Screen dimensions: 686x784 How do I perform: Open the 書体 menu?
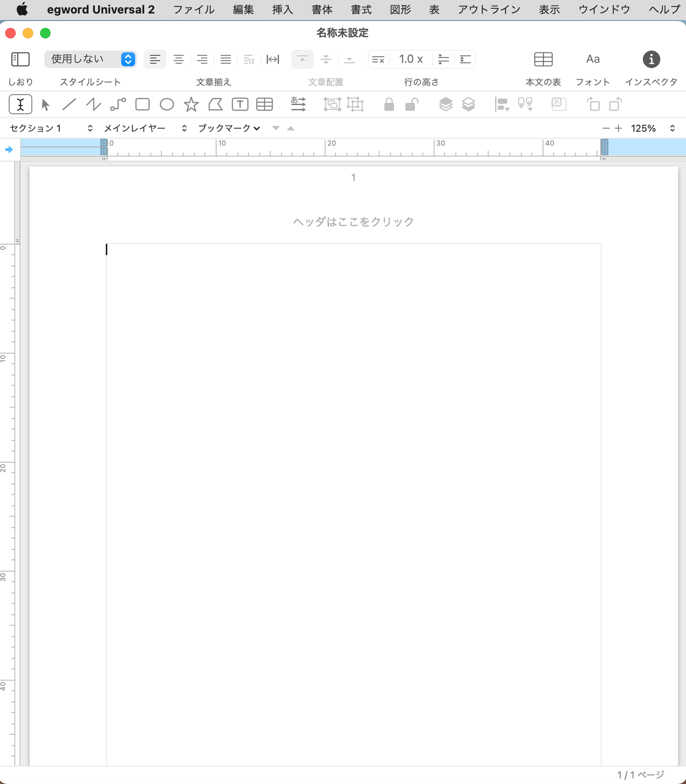pos(322,10)
